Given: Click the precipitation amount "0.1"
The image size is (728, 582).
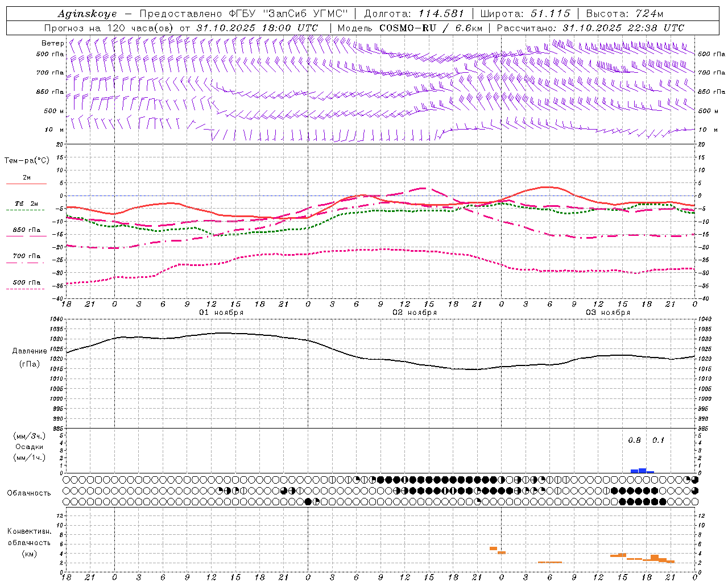Looking at the screenshot, I should point(658,440).
